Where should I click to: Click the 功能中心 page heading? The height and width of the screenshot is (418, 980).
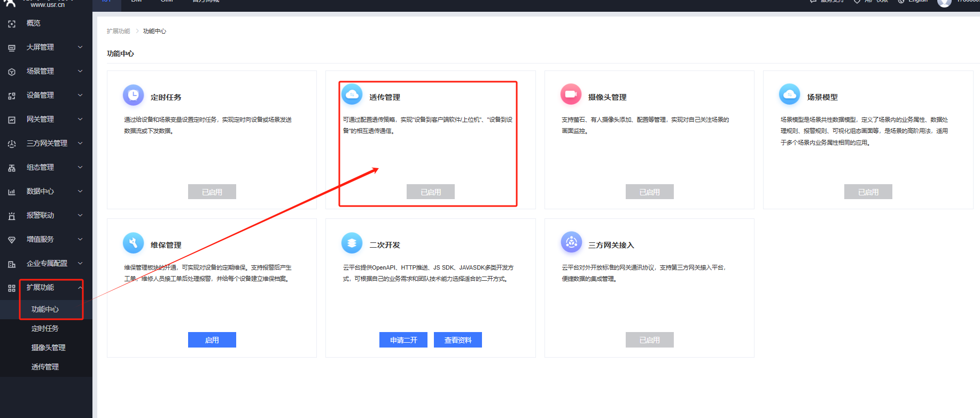tap(120, 53)
